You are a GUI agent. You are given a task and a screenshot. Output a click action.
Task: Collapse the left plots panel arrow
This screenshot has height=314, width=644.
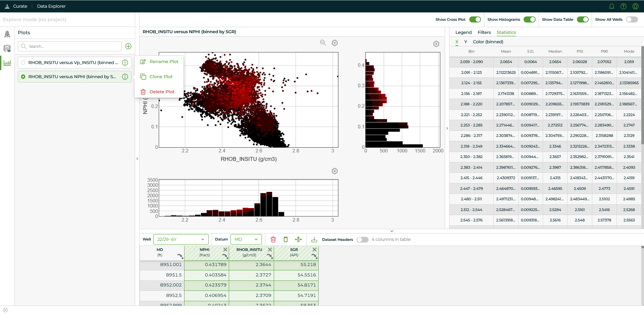(x=137, y=159)
